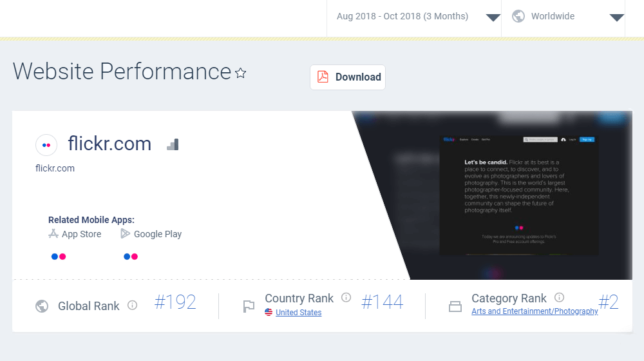The height and width of the screenshot is (361, 644).
Task: Click the bar chart icon next to flickr.com title
Action: coord(172,144)
